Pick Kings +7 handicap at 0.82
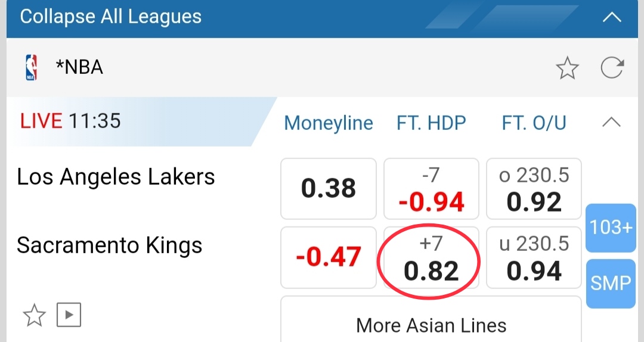The width and height of the screenshot is (644, 342). (431, 257)
